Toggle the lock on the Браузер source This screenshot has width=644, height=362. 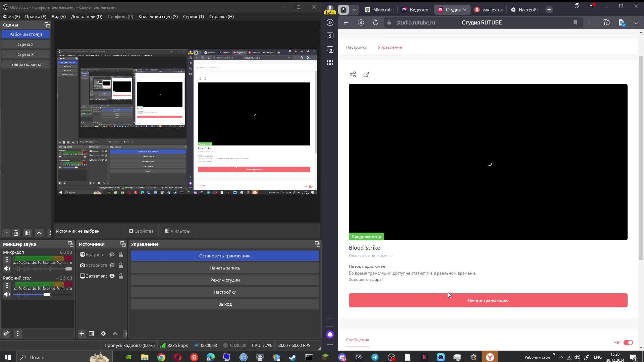[x=121, y=255]
